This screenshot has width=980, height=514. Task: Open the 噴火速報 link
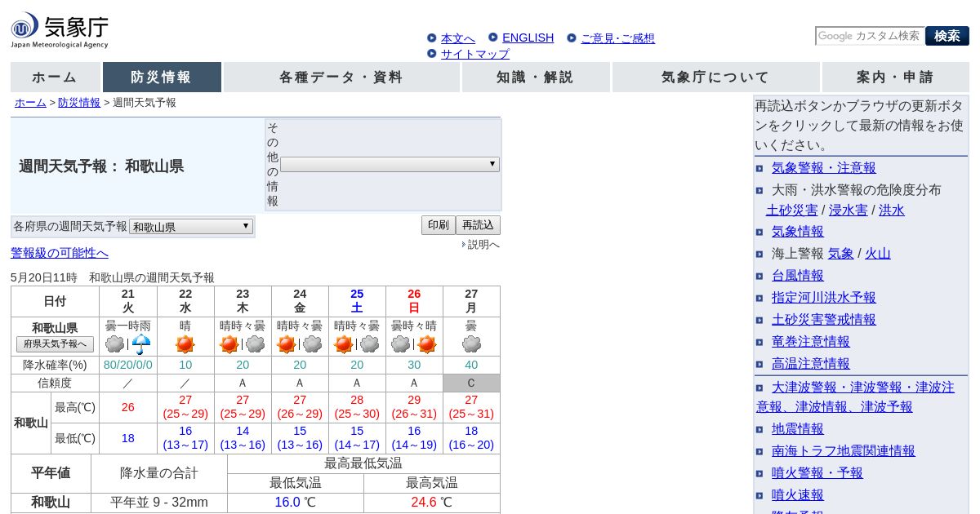(798, 495)
